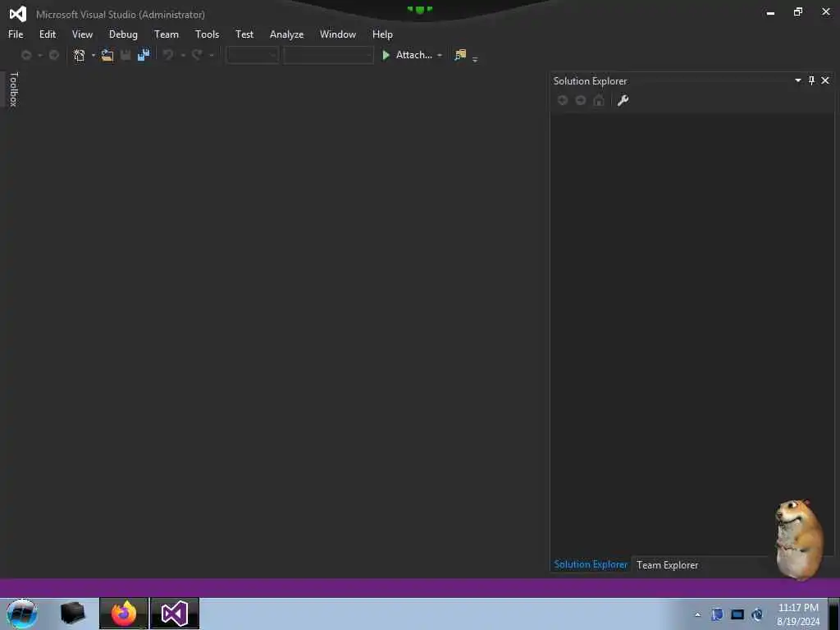
Task: Minimize the Visual Studio window
Action: point(770,13)
